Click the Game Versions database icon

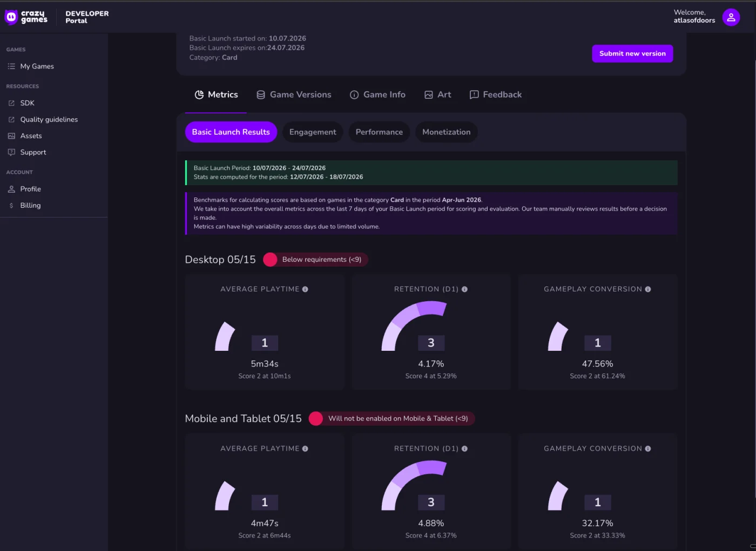(x=261, y=95)
